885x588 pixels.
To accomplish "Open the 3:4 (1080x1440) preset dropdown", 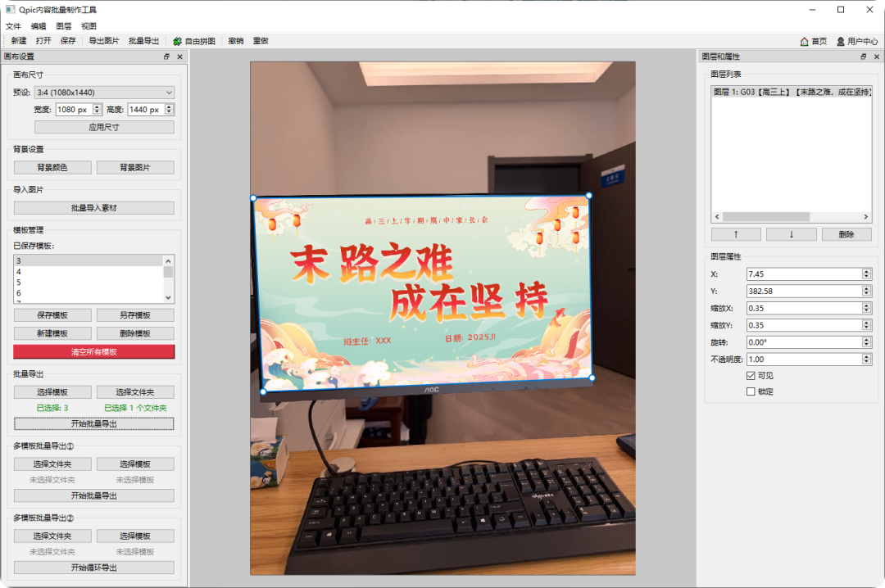I will 104,92.
